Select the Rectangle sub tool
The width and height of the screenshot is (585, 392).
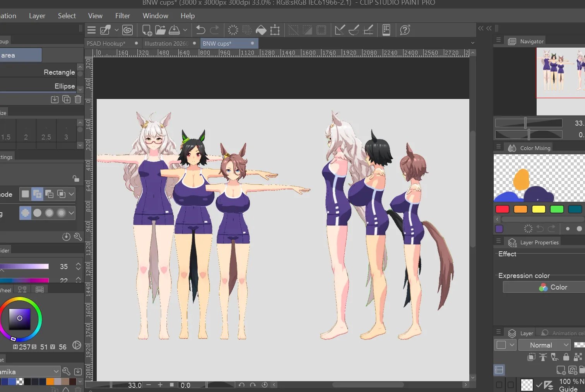pos(38,72)
